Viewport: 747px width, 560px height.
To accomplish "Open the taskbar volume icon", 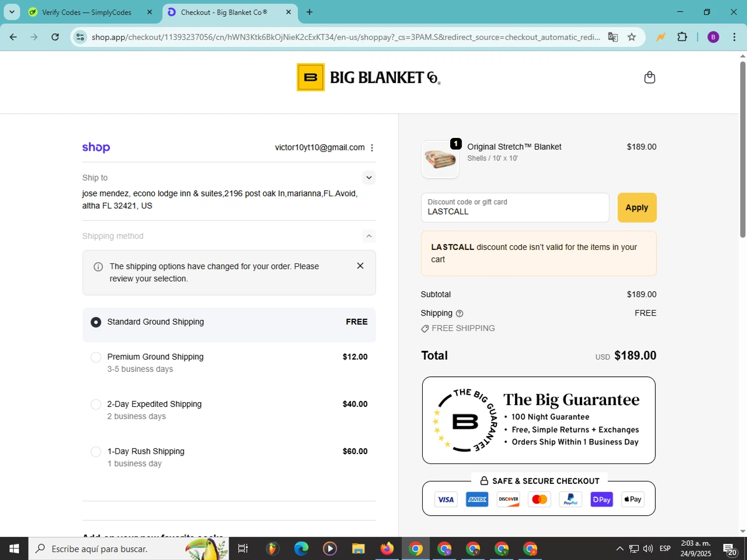I will pyautogui.click(x=647, y=549).
